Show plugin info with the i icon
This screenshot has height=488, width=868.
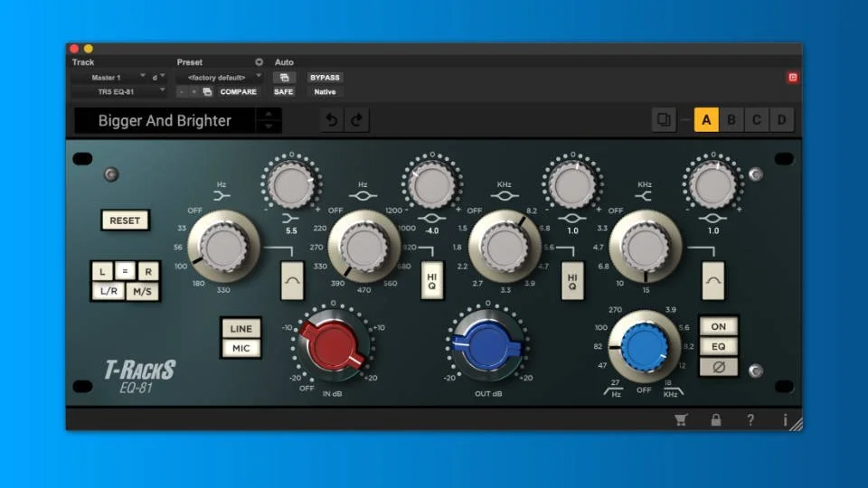[x=785, y=420]
